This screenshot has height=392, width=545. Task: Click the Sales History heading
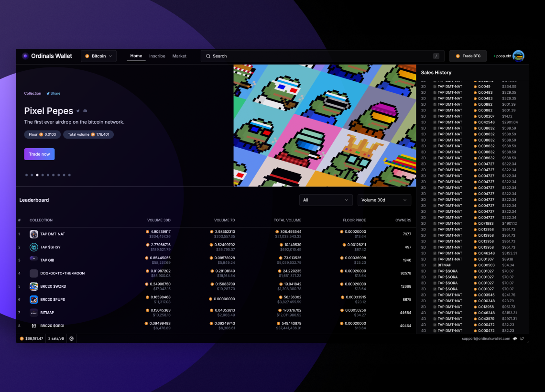click(x=436, y=73)
